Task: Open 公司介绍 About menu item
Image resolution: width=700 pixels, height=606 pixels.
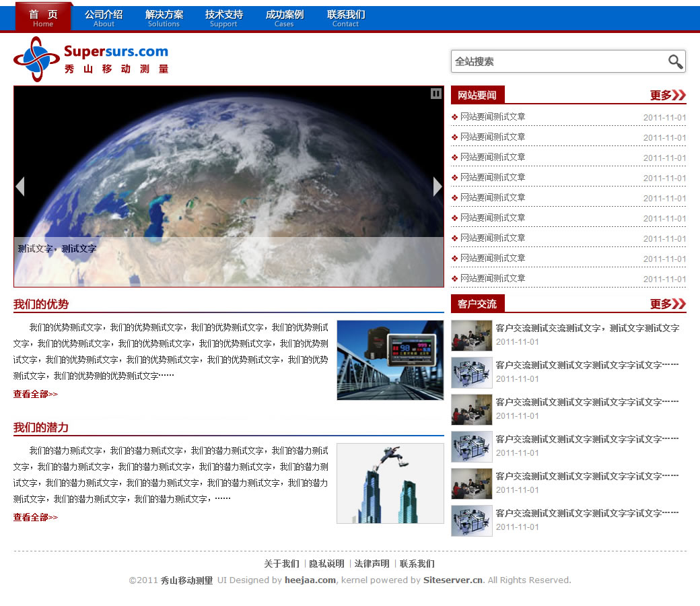Action: tap(104, 18)
